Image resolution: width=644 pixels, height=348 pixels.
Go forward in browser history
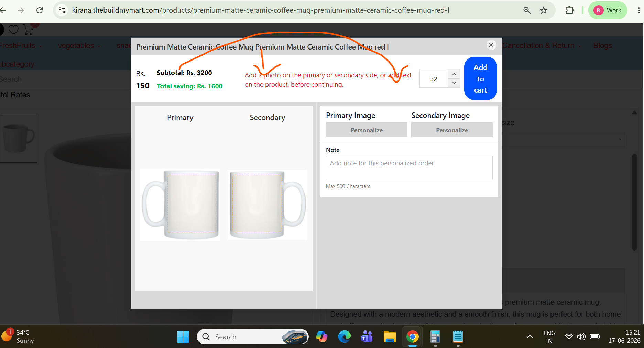point(21,10)
